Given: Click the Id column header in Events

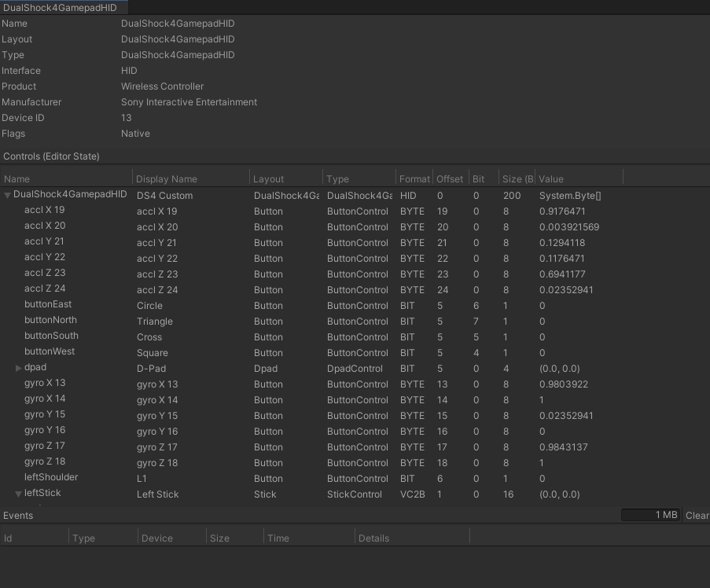Looking at the screenshot, I should pyautogui.click(x=35, y=538).
